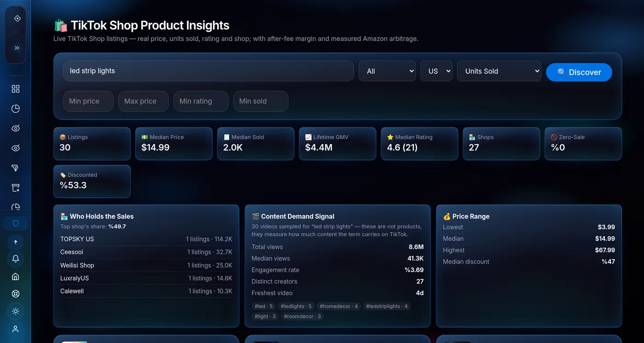This screenshot has height=343, width=644.
Task: Open the dashboard grid icon in the sidebar
Action: pyautogui.click(x=16, y=89)
